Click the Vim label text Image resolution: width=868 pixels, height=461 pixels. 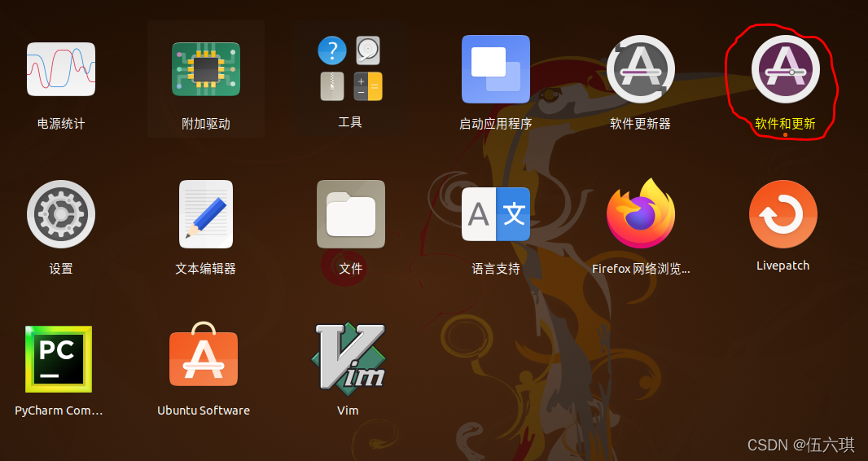(x=348, y=411)
